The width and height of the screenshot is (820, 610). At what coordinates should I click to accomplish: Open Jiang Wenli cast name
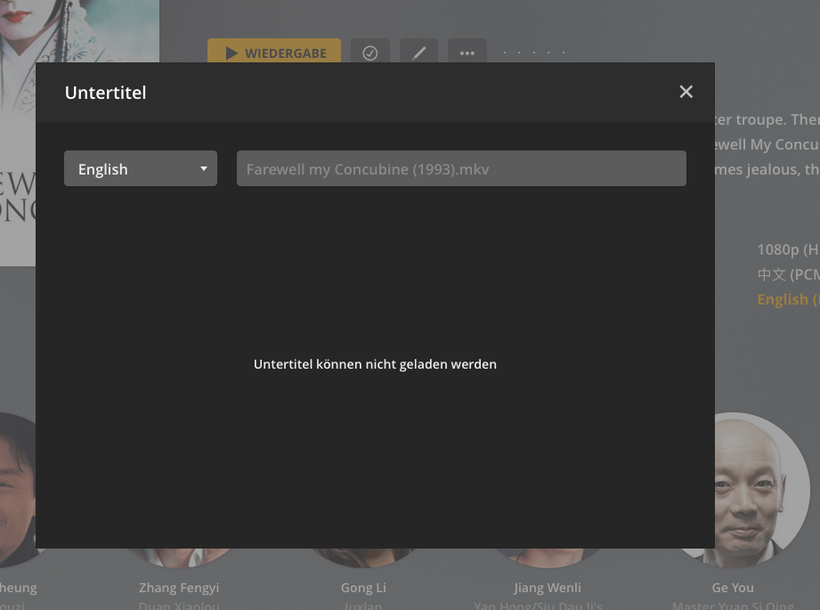[547, 588]
